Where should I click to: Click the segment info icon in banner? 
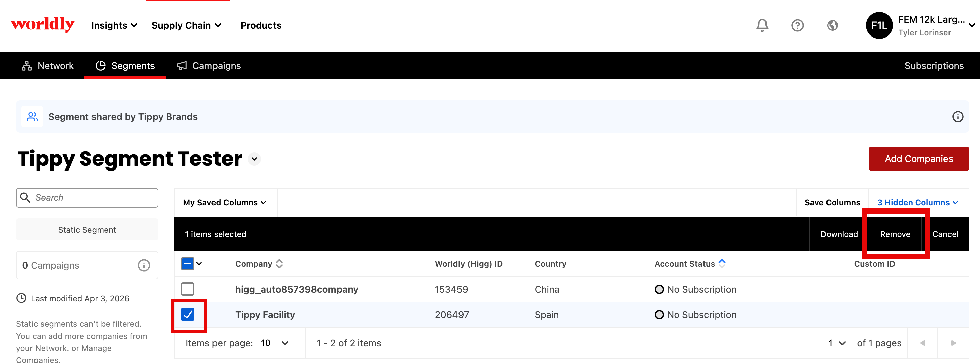click(957, 117)
